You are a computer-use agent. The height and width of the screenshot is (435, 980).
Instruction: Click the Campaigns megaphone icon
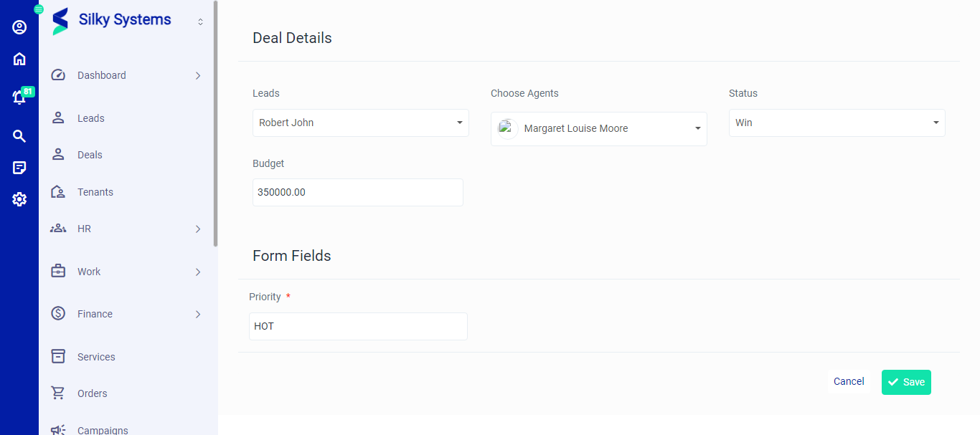pyautogui.click(x=58, y=430)
